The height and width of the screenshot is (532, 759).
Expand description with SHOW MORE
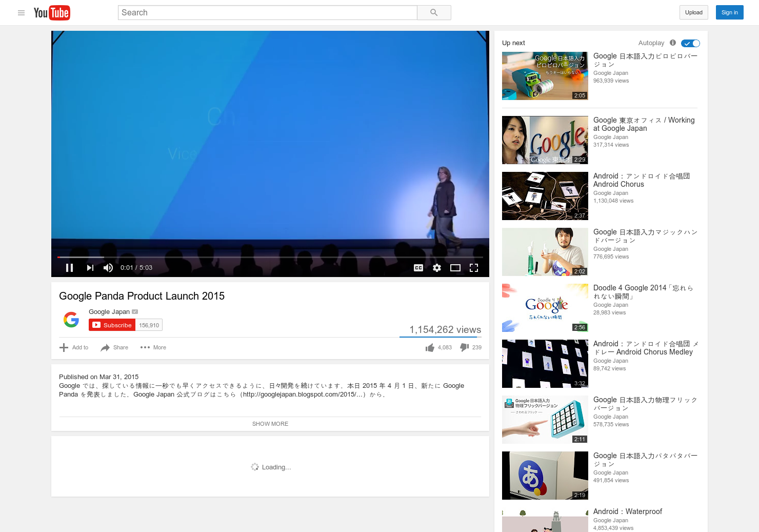270,424
